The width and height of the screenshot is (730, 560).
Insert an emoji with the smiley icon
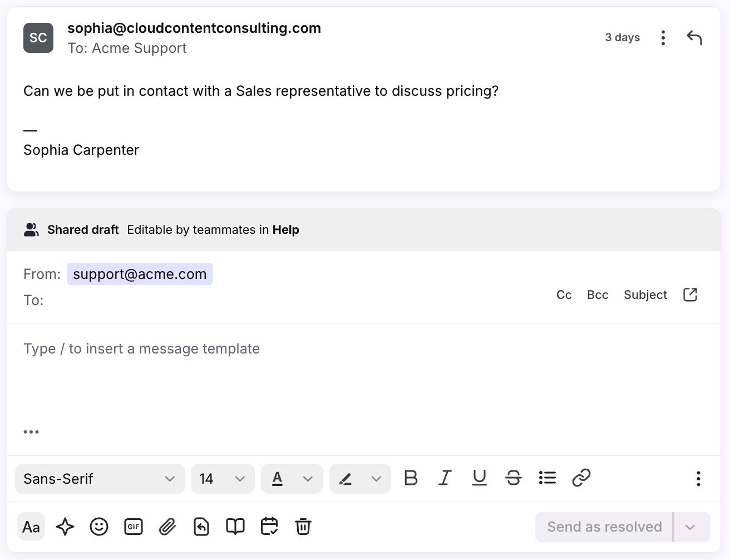[99, 527]
